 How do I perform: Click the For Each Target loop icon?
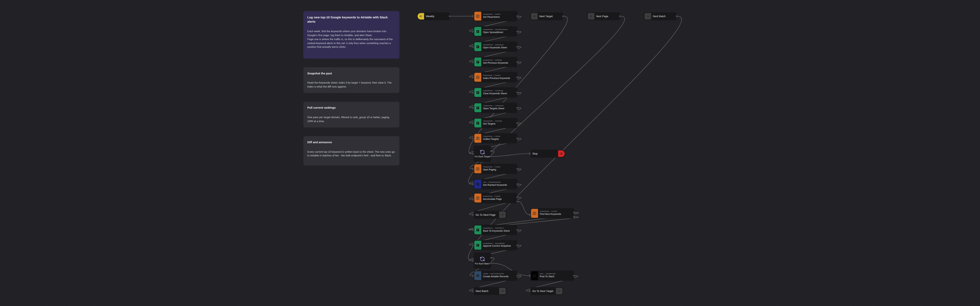(x=482, y=152)
